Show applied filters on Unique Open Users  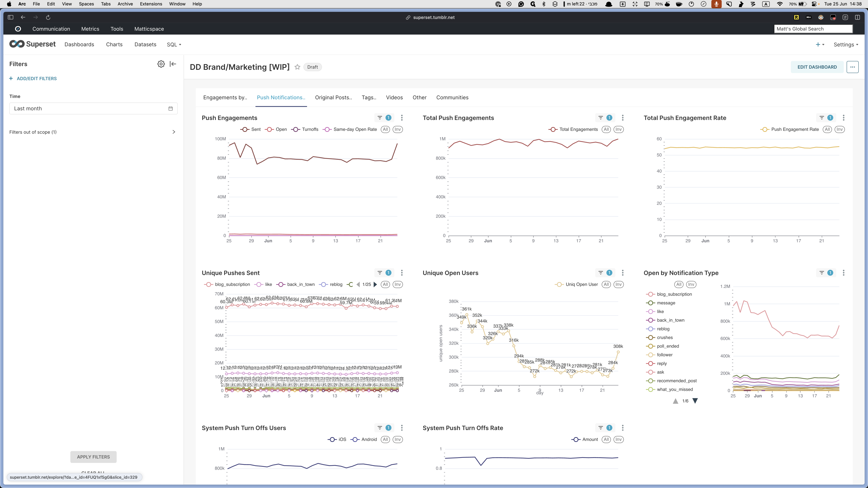point(605,273)
